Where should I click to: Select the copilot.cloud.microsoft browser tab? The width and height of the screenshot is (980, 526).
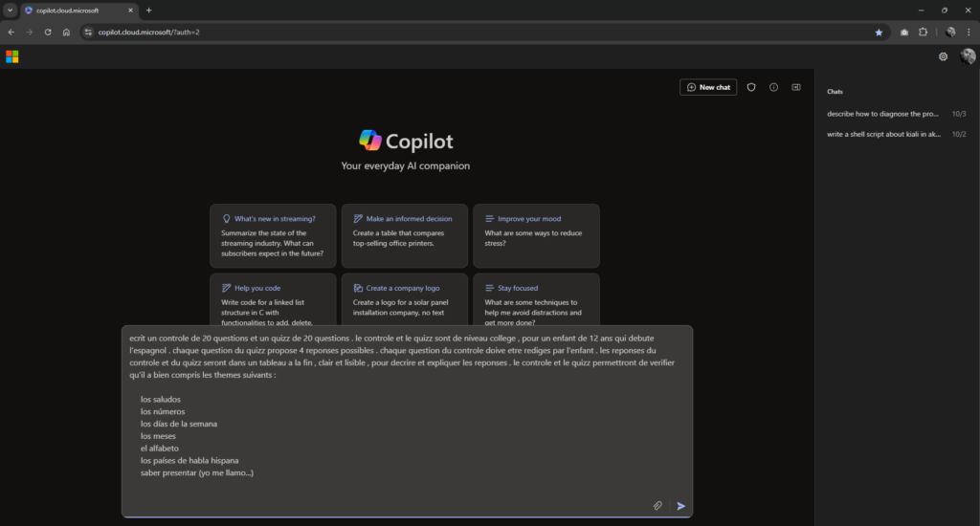78,11
